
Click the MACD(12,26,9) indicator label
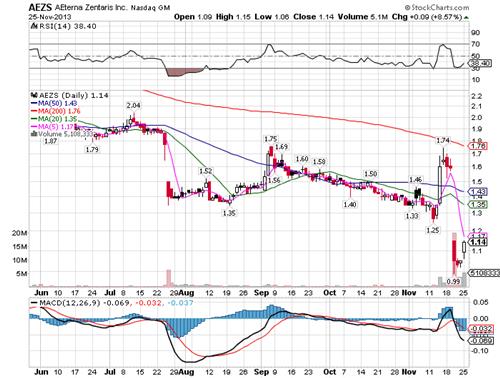click(x=69, y=303)
